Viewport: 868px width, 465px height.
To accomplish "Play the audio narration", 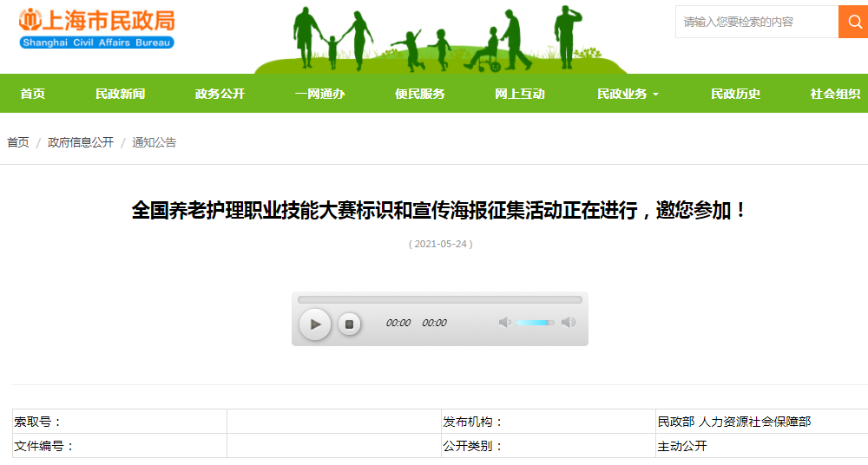I will pyautogui.click(x=315, y=324).
